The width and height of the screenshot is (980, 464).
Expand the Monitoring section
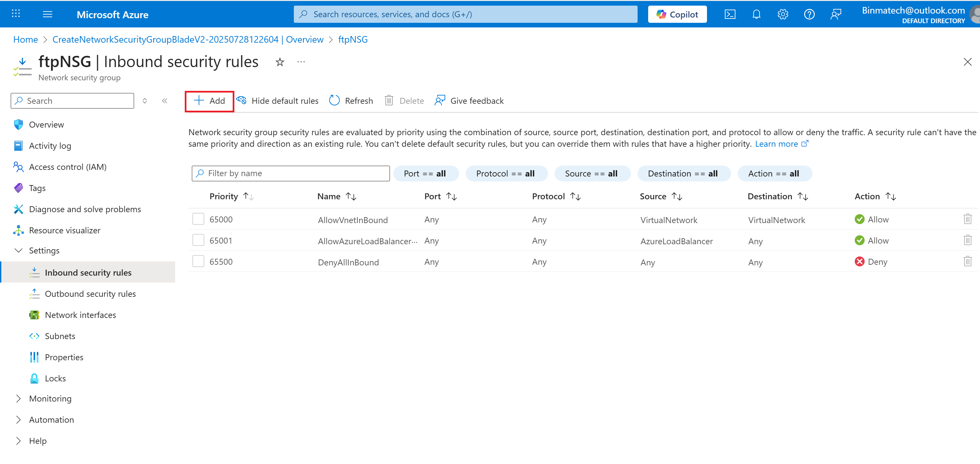pos(18,399)
